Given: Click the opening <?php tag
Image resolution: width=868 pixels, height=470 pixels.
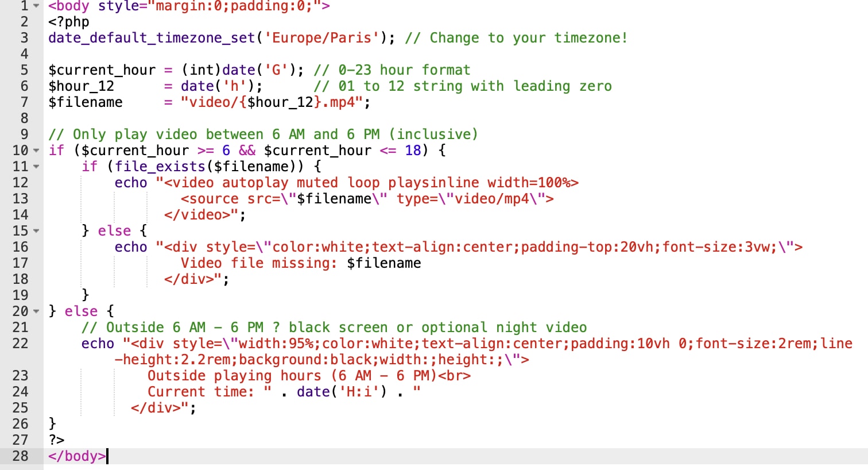Looking at the screenshot, I should pyautogui.click(x=69, y=22).
